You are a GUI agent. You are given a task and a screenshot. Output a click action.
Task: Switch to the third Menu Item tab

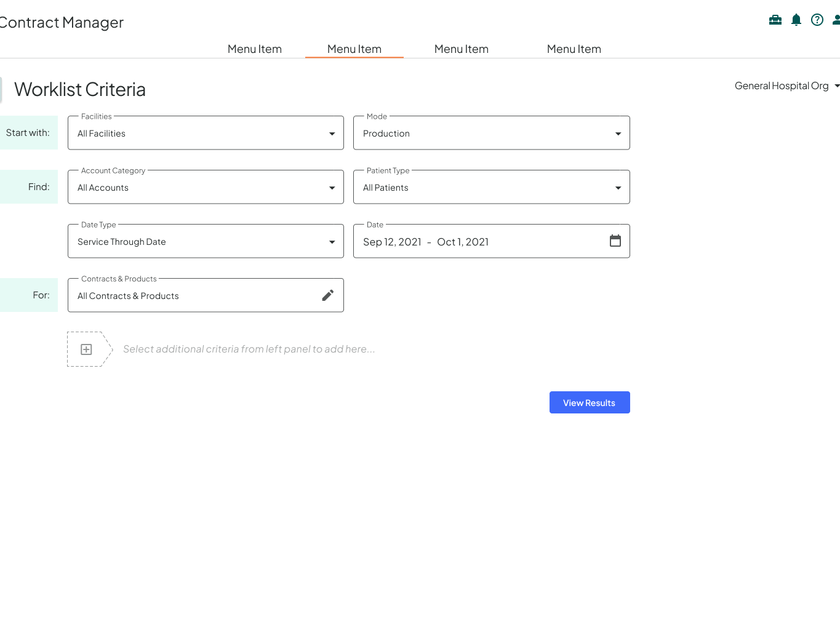click(x=462, y=49)
